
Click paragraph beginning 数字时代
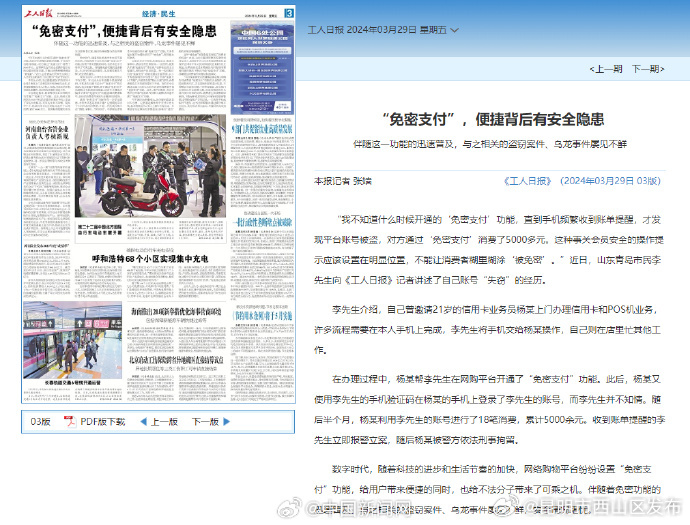pyautogui.click(x=489, y=489)
